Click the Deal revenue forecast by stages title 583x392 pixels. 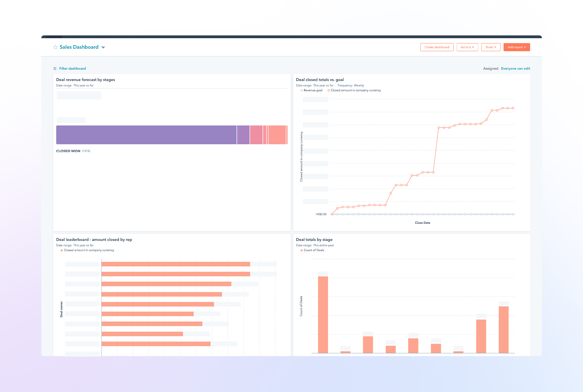tap(85, 79)
